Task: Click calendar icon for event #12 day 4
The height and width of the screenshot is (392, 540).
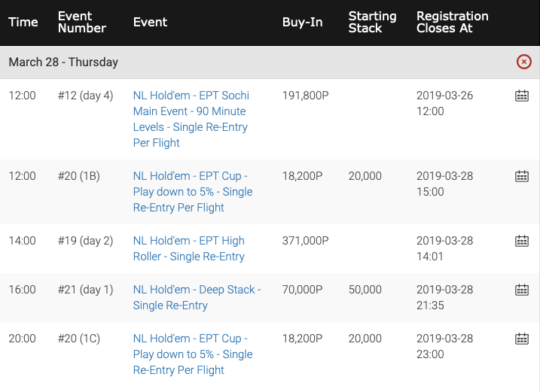Action: (x=522, y=96)
